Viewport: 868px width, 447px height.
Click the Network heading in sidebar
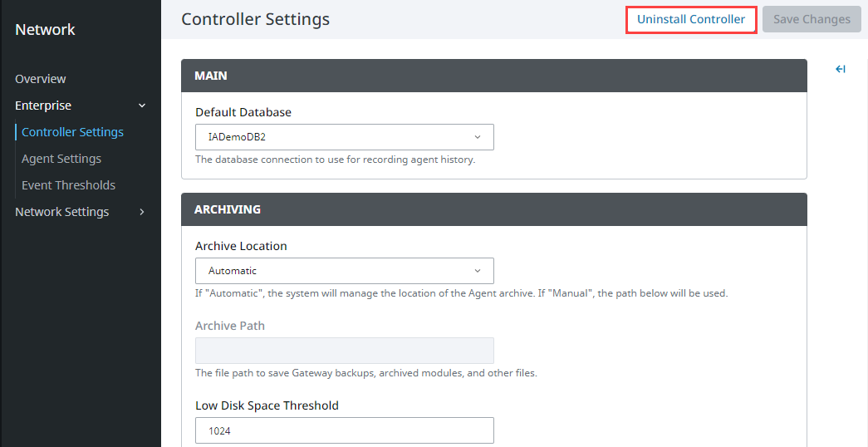click(x=45, y=30)
